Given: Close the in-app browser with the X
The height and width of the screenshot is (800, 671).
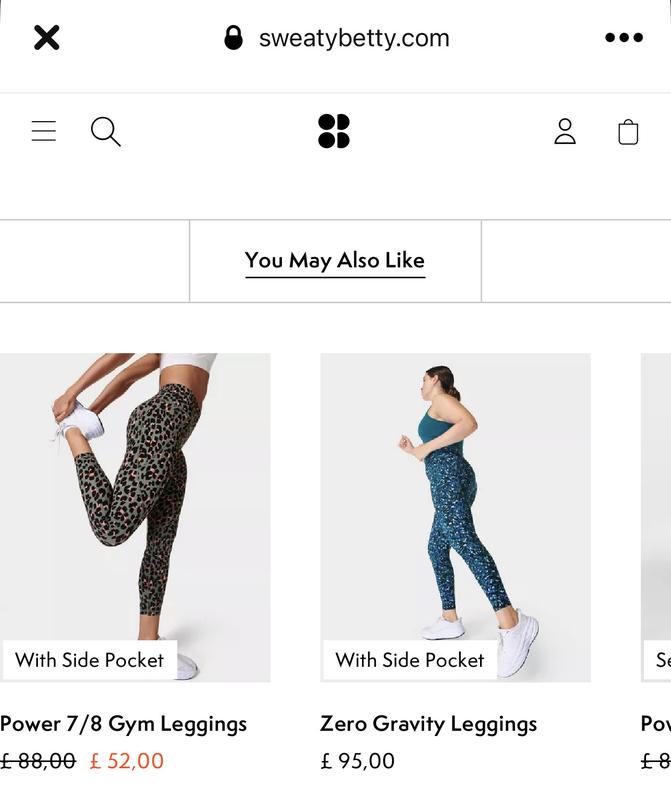Looking at the screenshot, I should coord(47,38).
